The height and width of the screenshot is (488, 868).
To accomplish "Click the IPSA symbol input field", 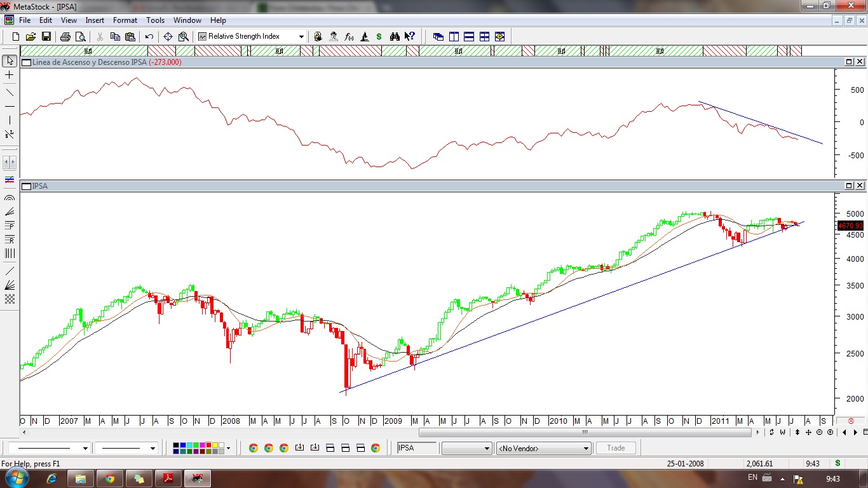I will 417,448.
